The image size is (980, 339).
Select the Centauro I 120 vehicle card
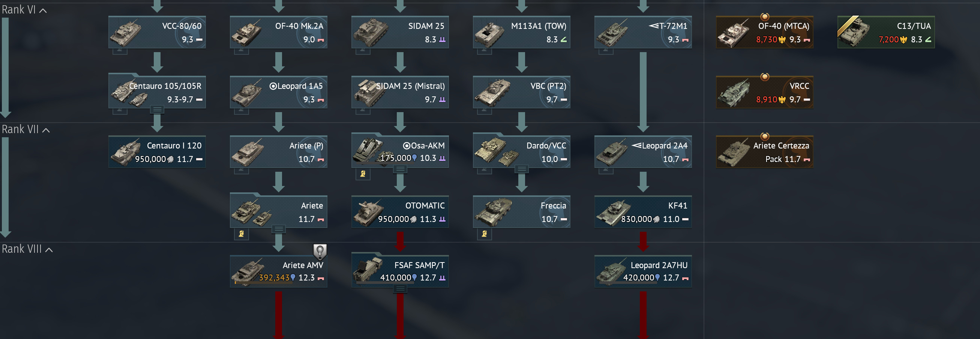157,152
